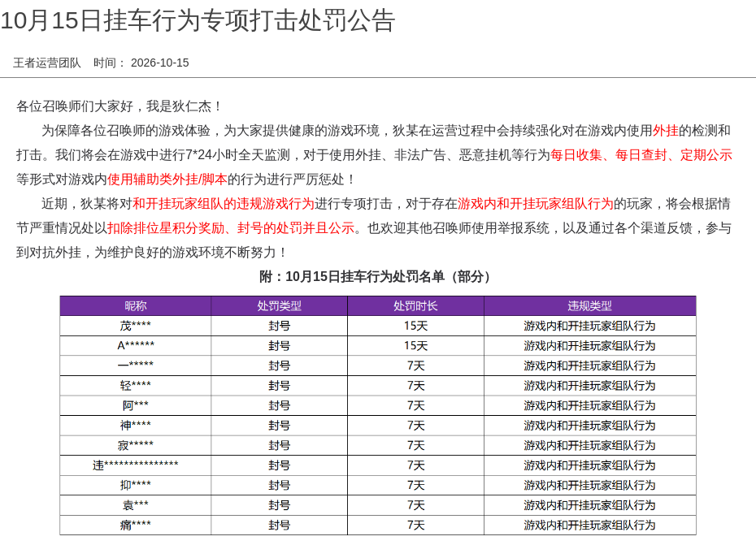Image resolution: width=756 pixels, height=558 pixels.
Task: Click the 处罚时长 column header
Action: point(415,306)
